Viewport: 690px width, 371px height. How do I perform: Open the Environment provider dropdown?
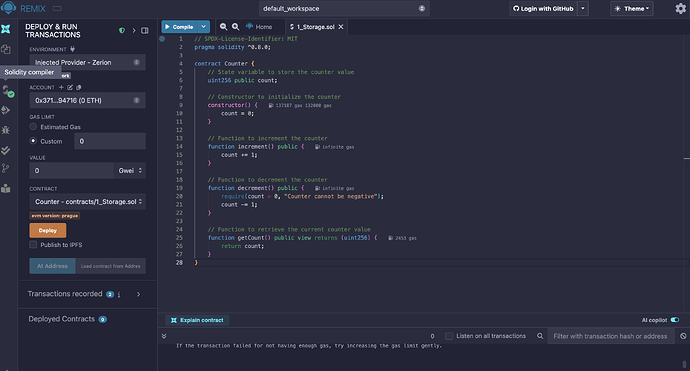(x=88, y=62)
